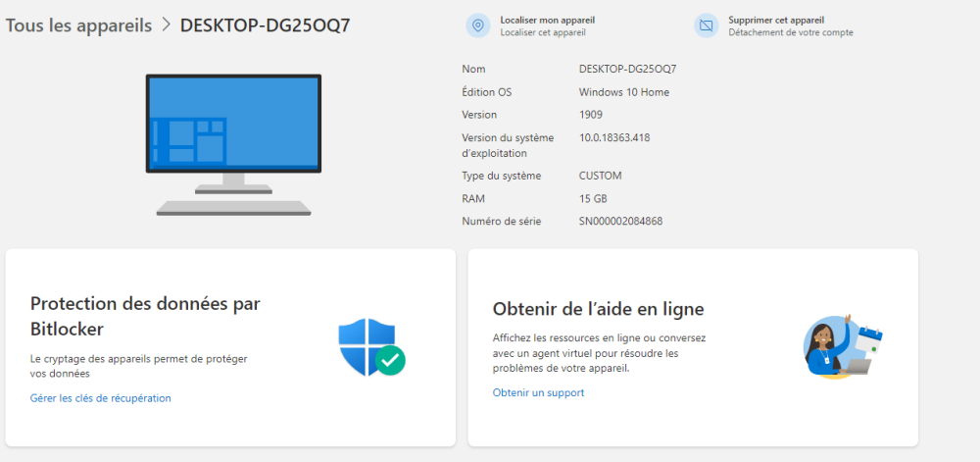Click the Version du système d'exploitation label
Image resolution: width=980 pixels, height=462 pixels.
click(508, 145)
